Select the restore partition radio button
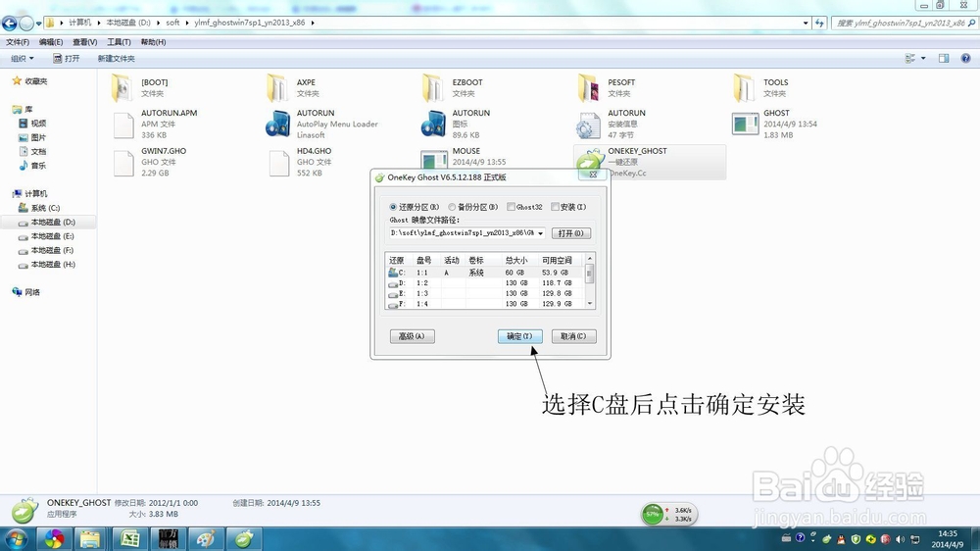Viewport: 980px width, 551px height. (393, 207)
